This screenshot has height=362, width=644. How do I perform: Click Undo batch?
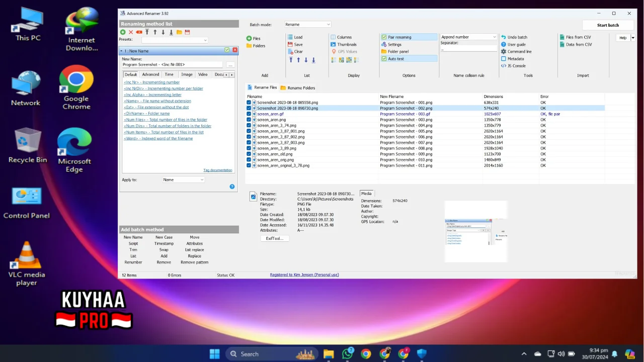(514, 37)
